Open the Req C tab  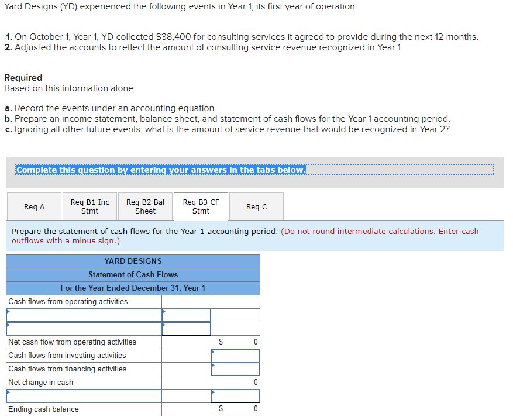[x=255, y=206]
